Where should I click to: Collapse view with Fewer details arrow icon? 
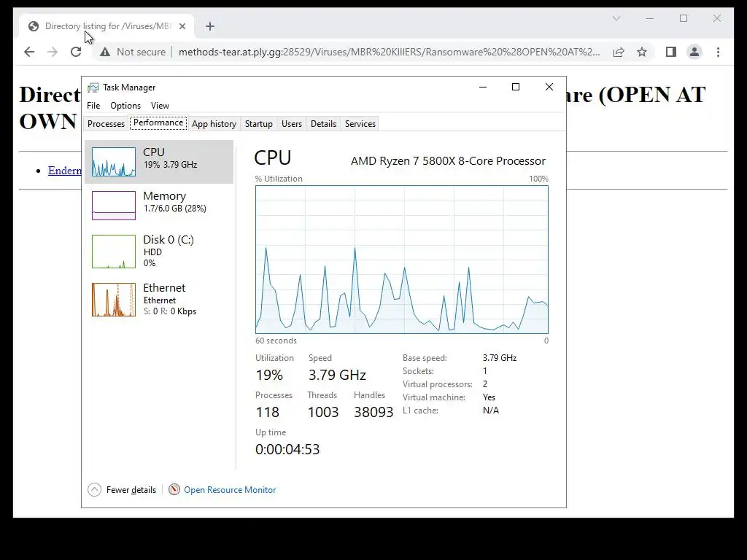click(94, 489)
